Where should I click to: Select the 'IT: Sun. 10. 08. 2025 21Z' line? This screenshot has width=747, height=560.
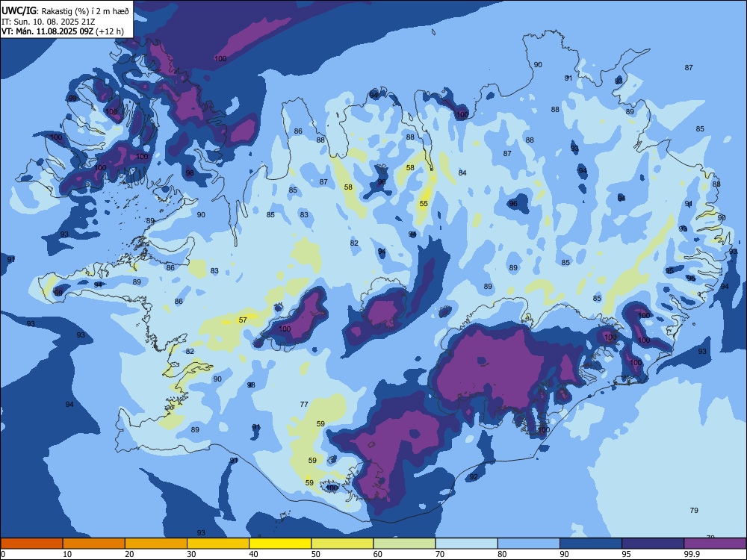[48, 22]
